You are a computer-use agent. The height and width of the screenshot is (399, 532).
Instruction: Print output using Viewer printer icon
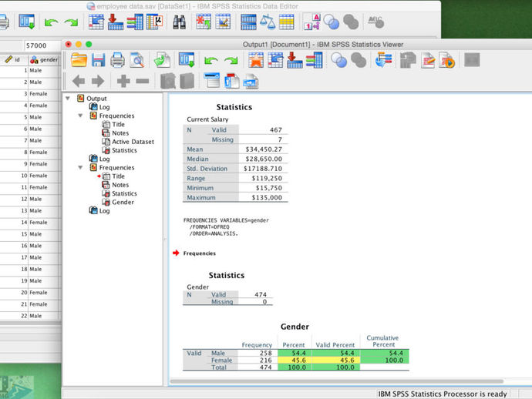click(118, 60)
